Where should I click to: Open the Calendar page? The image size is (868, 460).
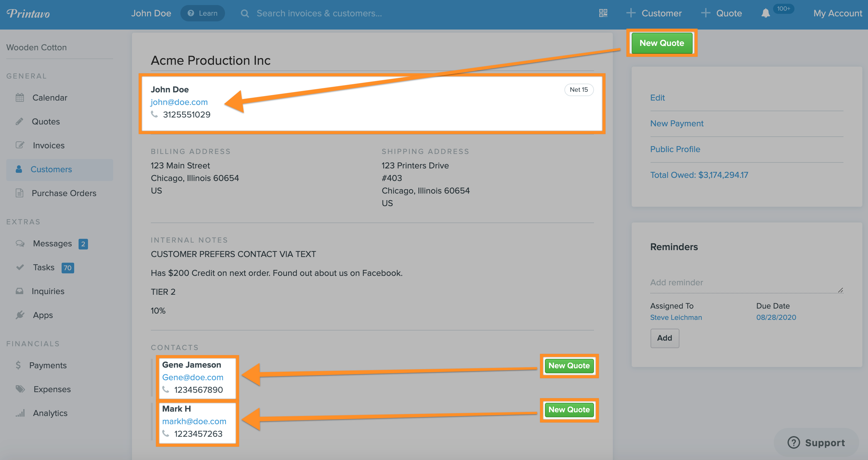50,98
